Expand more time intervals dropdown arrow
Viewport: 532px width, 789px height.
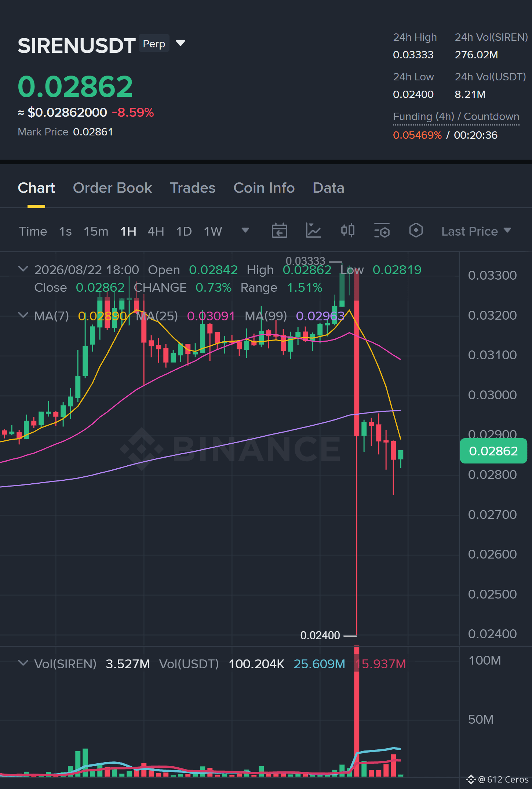click(x=245, y=230)
